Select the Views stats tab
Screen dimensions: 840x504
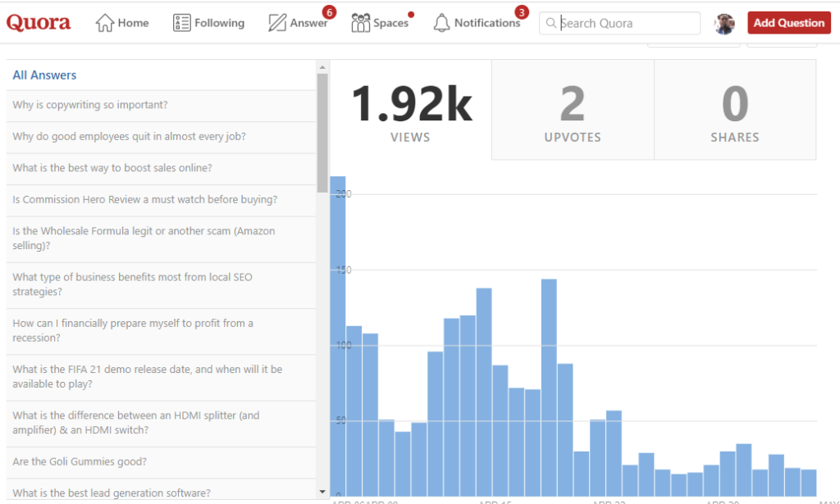(x=410, y=110)
